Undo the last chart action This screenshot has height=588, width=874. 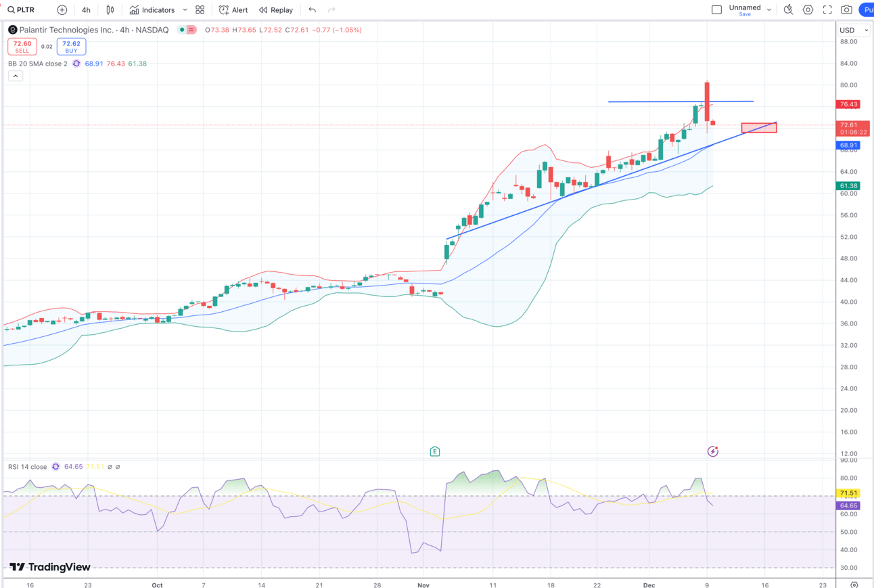coord(312,10)
